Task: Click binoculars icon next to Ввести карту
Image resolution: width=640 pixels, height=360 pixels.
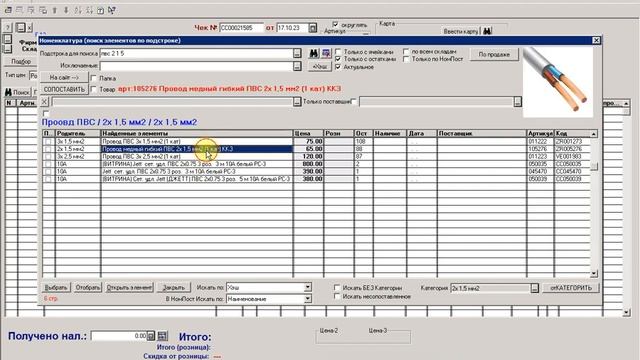Action: coord(487,31)
